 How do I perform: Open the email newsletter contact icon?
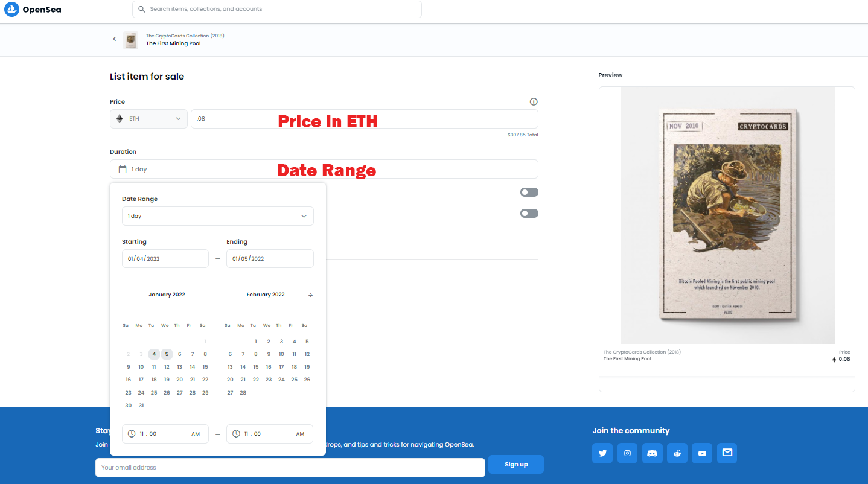[x=727, y=453]
